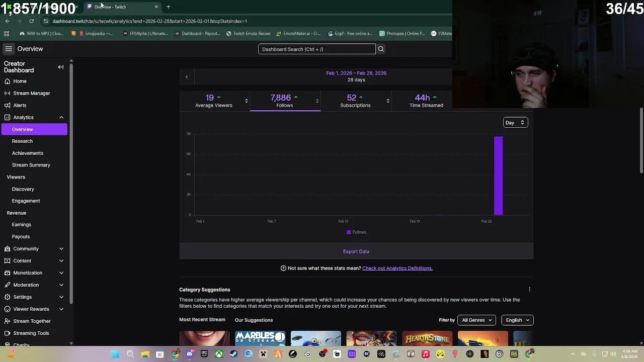Expand the Settings section
This screenshot has width=644, height=362.
point(61,297)
